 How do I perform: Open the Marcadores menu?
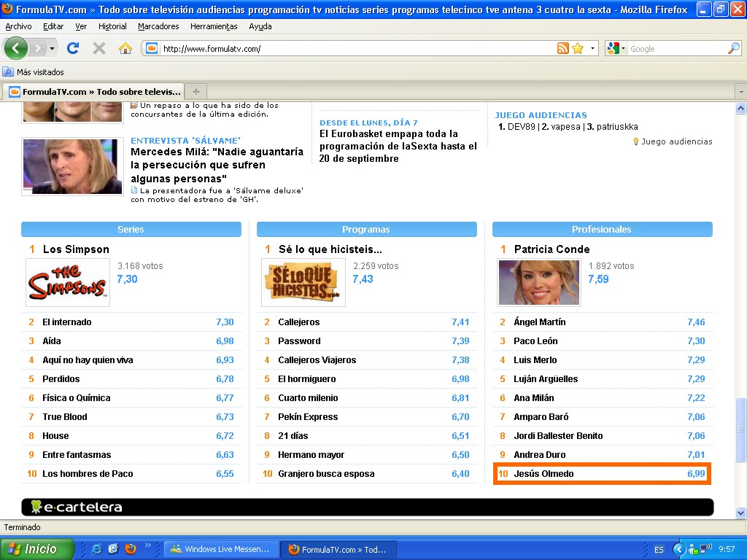(158, 26)
